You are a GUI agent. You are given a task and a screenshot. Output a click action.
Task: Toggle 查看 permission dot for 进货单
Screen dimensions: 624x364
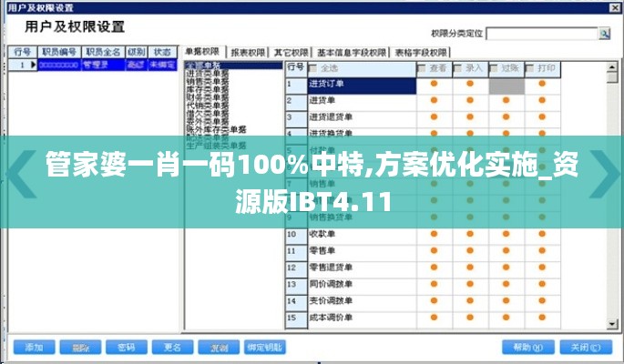point(434,100)
